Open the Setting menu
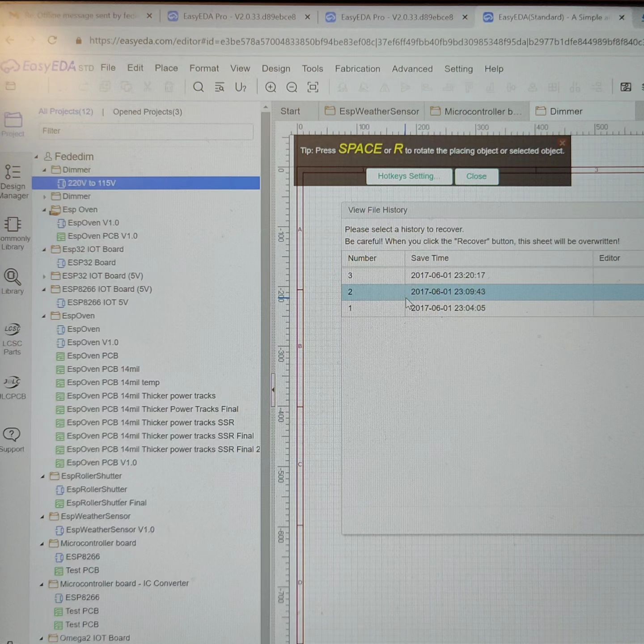Image resolution: width=644 pixels, height=644 pixels. coord(458,69)
